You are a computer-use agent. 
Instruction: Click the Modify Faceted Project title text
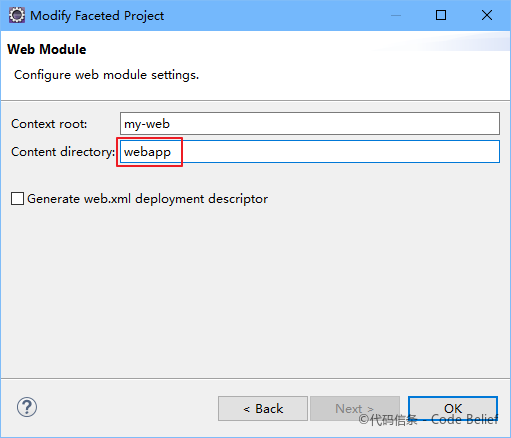(x=97, y=16)
